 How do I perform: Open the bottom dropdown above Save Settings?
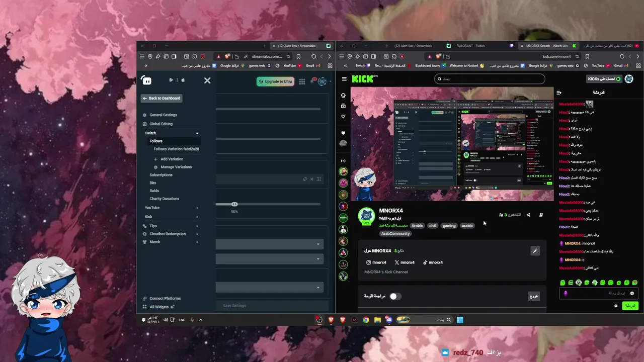point(269,288)
